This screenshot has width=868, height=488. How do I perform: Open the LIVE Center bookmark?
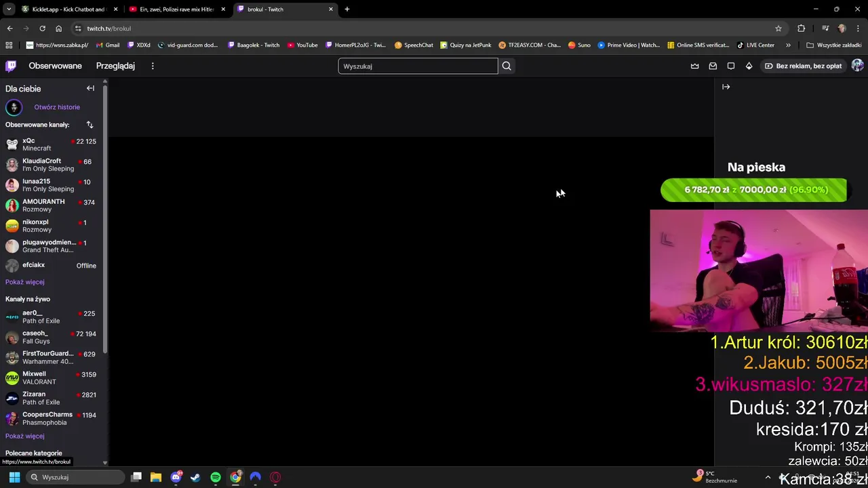coord(755,45)
